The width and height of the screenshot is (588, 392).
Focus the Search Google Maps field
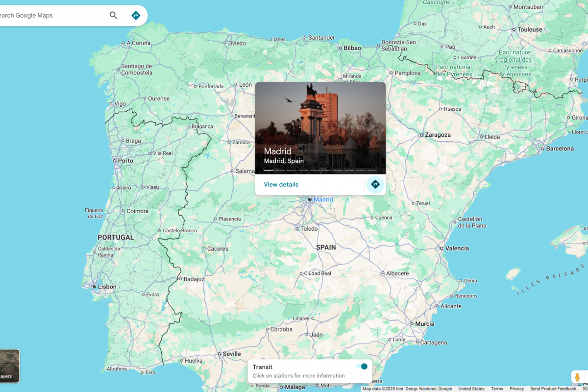click(49, 16)
